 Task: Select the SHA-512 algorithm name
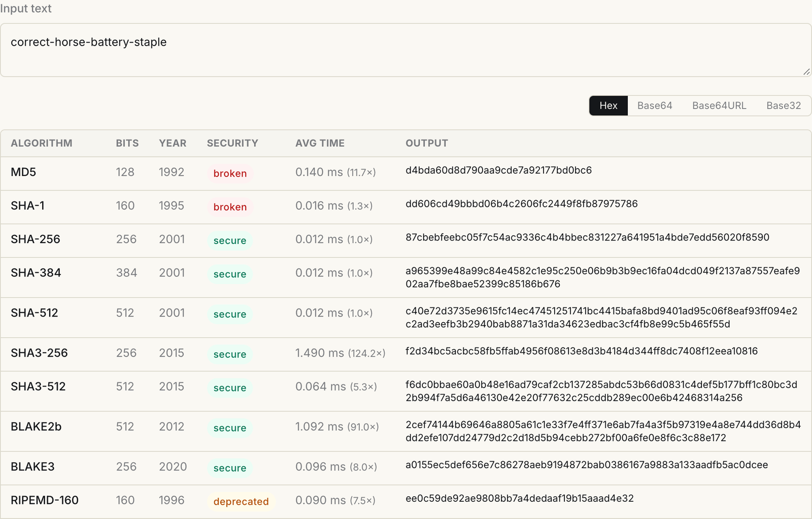[35, 313]
